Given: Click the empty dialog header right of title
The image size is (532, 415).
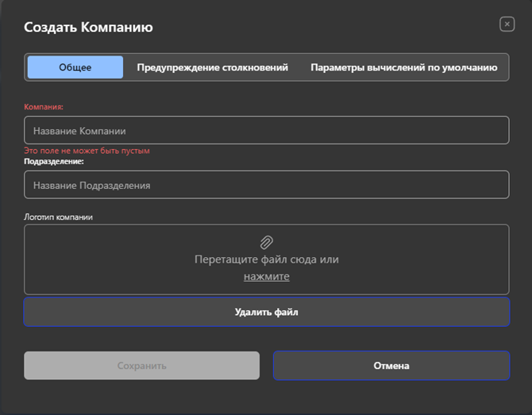Looking at the screenshot, I should point(318,27).
